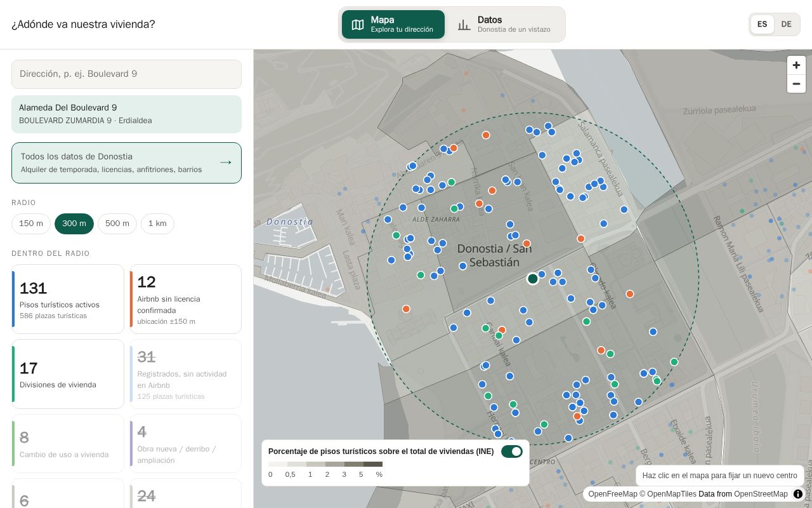
Task: Select the 500 m radius option
Action: (117, 224)
